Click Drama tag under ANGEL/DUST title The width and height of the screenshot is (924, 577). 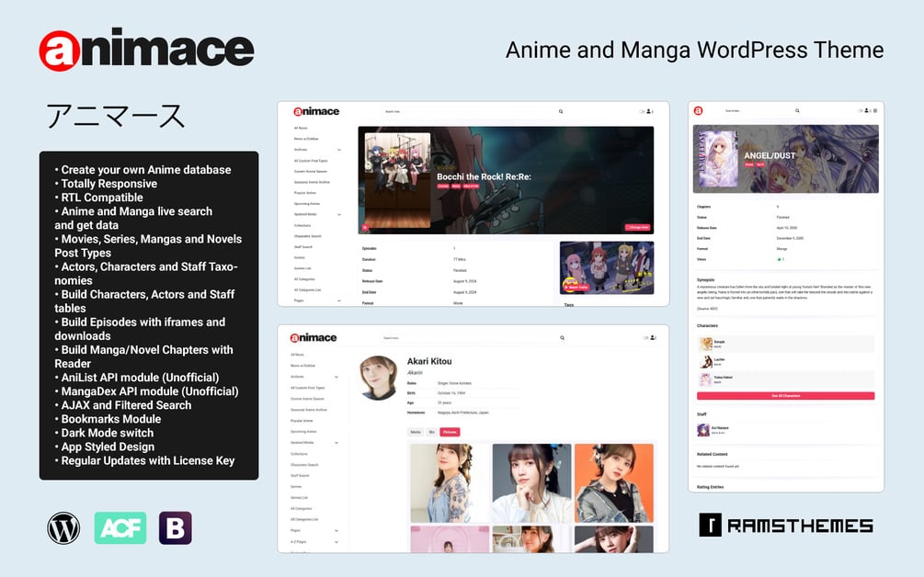click(x=749, y=164)
